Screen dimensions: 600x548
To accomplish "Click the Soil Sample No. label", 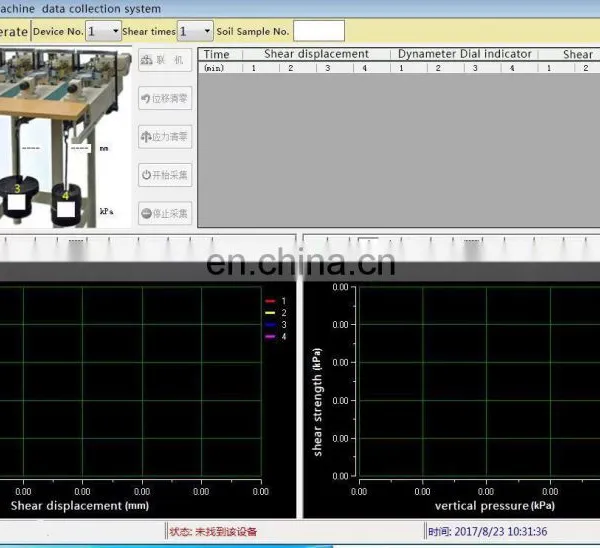I will tap(253, 31).
